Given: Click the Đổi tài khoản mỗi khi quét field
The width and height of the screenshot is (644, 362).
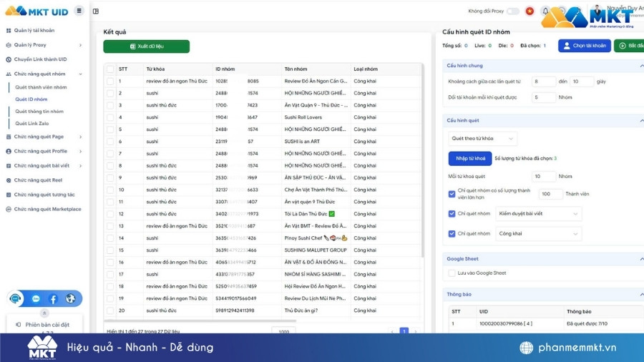Looking at the screenshot, I should [x=543, y=98].
